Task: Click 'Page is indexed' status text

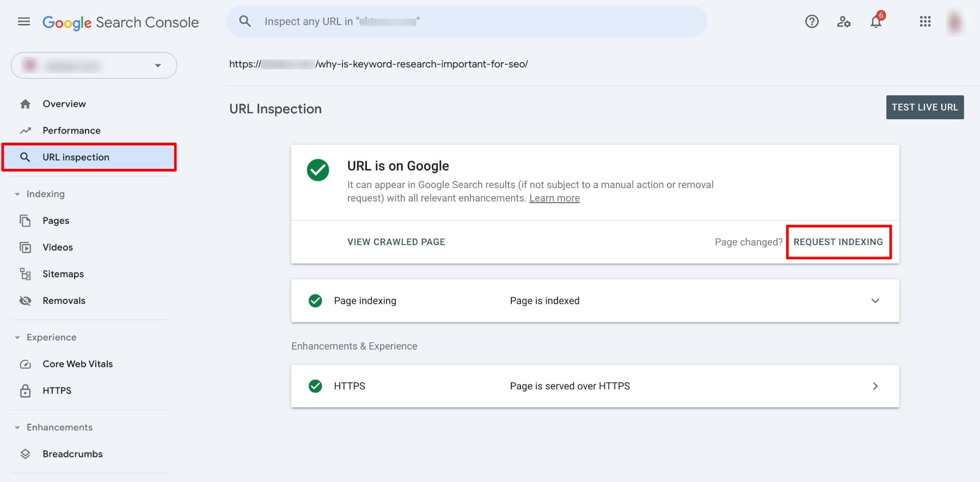Action: click(544, 301)
